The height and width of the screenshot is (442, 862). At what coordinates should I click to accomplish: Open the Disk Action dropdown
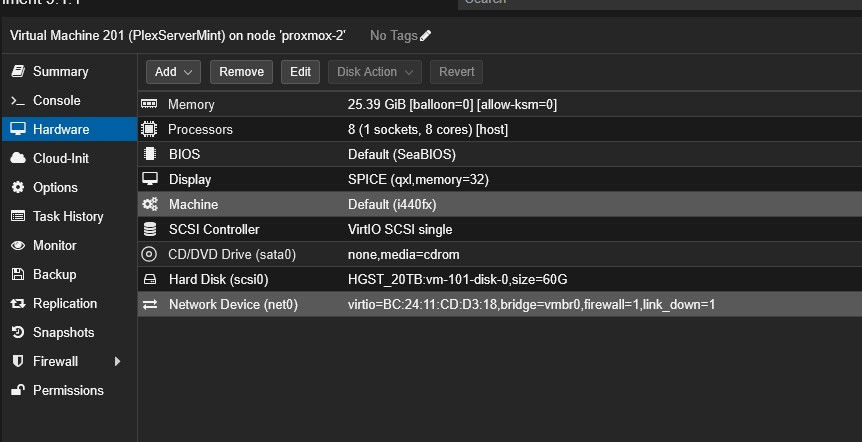point(375,72)
